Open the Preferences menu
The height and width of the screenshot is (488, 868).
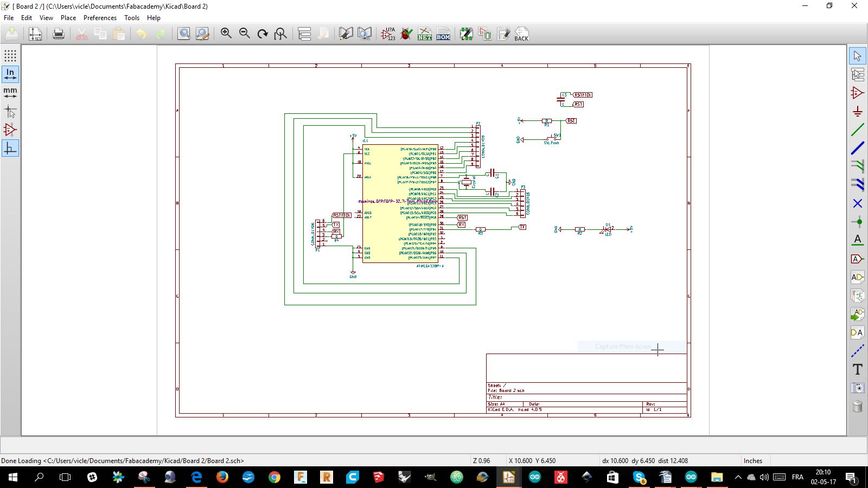pos(100,18)
